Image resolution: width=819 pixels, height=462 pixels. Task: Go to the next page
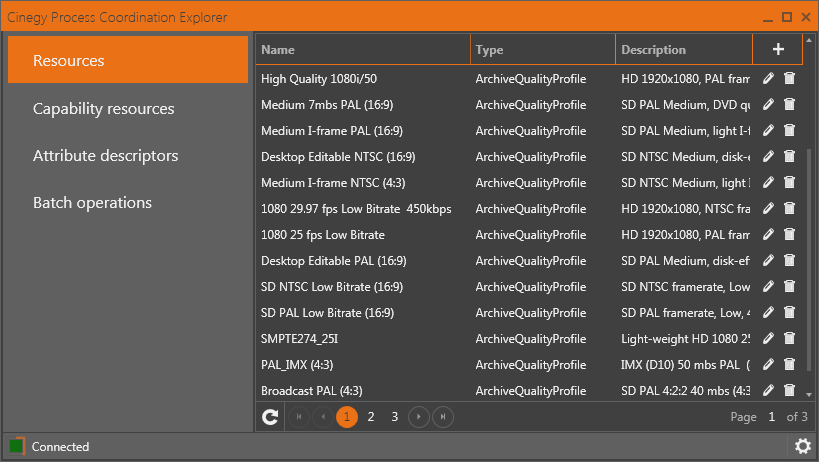coord(419,417)
